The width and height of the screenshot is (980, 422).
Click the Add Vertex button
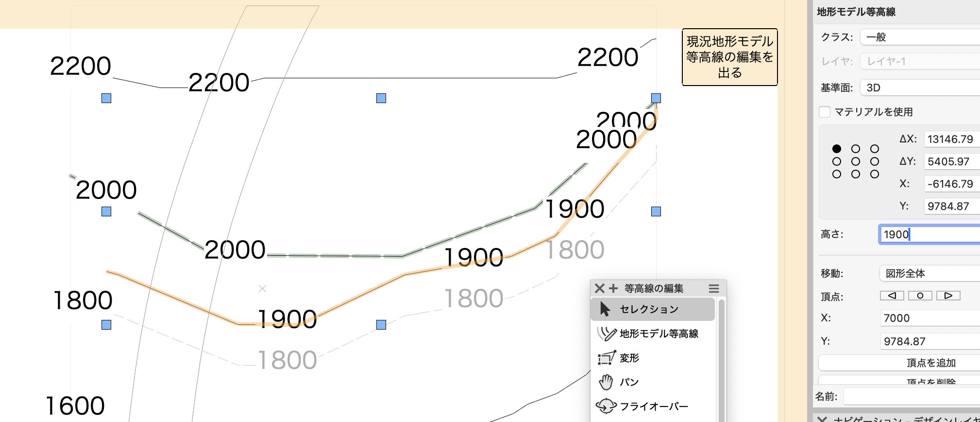(930, 363)
